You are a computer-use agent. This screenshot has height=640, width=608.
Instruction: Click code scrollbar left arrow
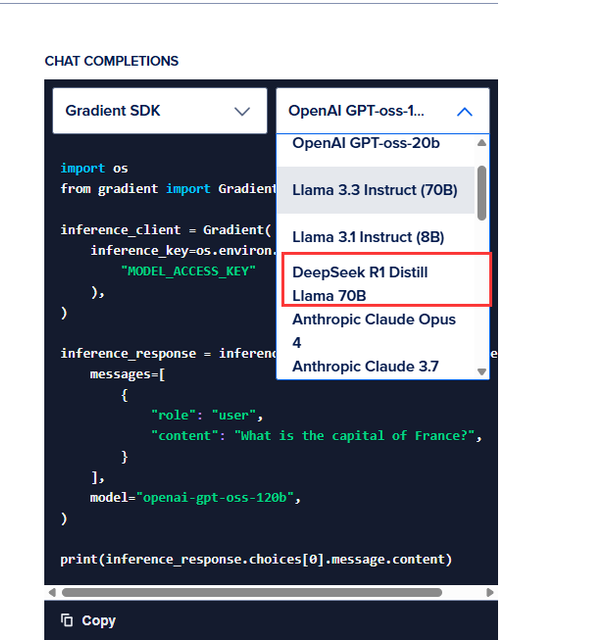click(52, 592)
